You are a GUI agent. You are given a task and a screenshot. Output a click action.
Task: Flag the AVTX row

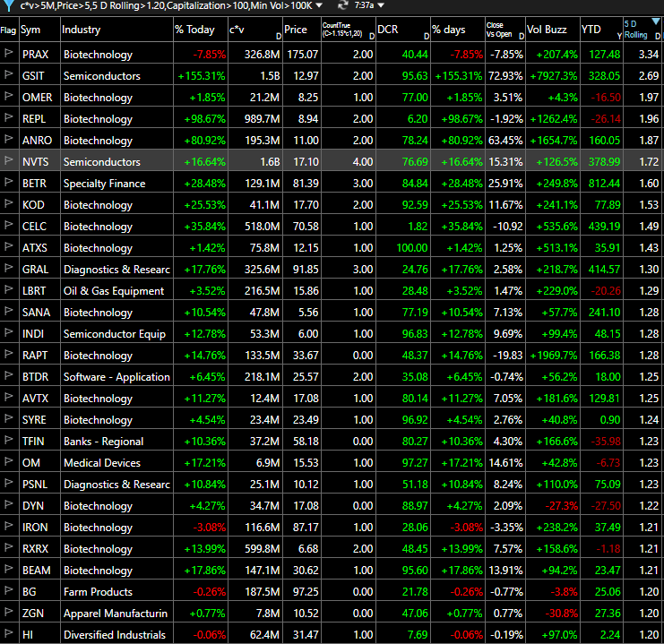point(8,397)
